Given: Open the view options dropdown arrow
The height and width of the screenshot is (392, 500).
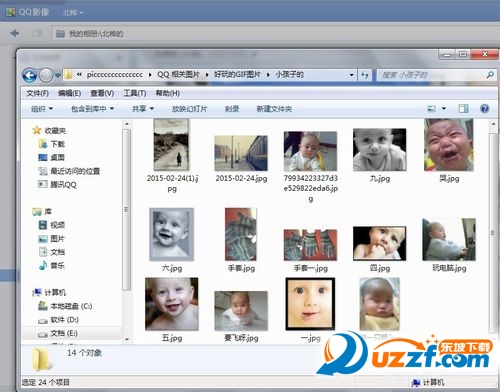Looking at the screenshot, I should (444, 109).
